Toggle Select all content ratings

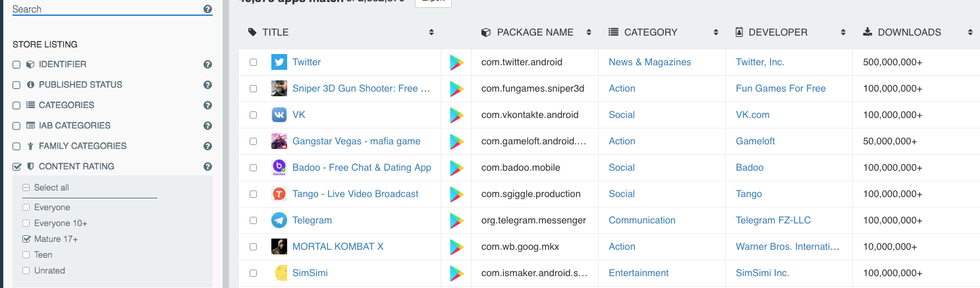(x=26, y=188)
